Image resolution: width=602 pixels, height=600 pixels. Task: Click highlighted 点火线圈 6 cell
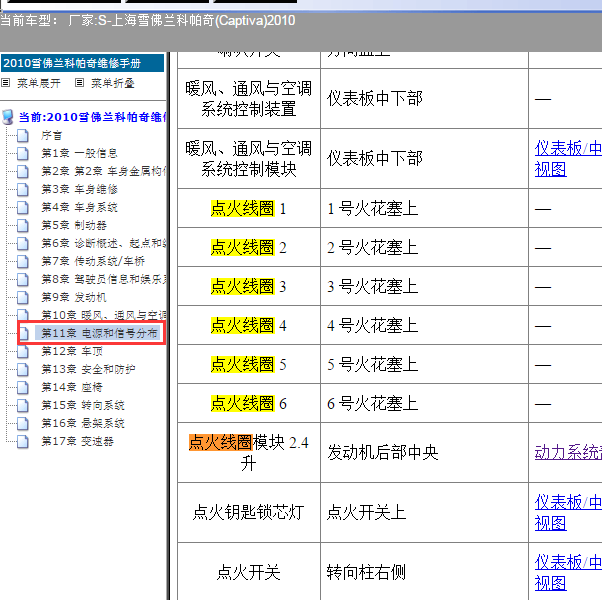click(x=248, y=403)
